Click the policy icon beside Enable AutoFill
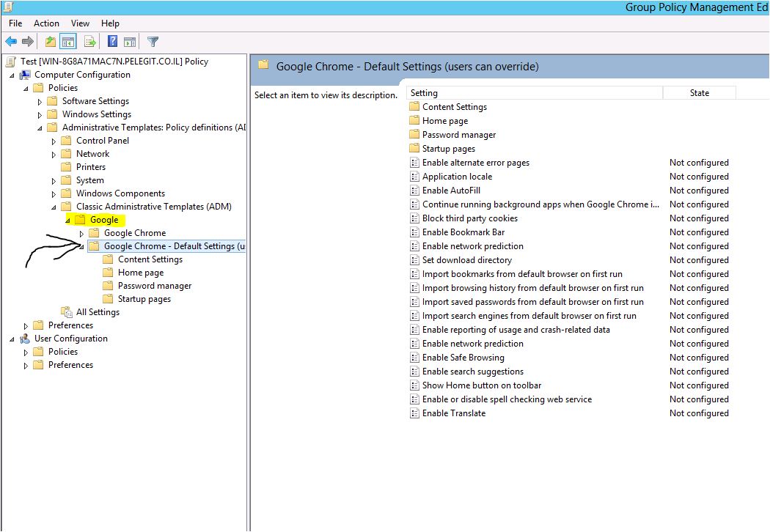 point(414,191)
